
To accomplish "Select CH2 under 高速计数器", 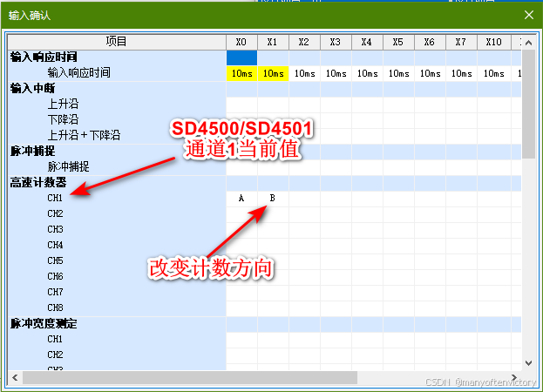I will click(x=117, y=213).
